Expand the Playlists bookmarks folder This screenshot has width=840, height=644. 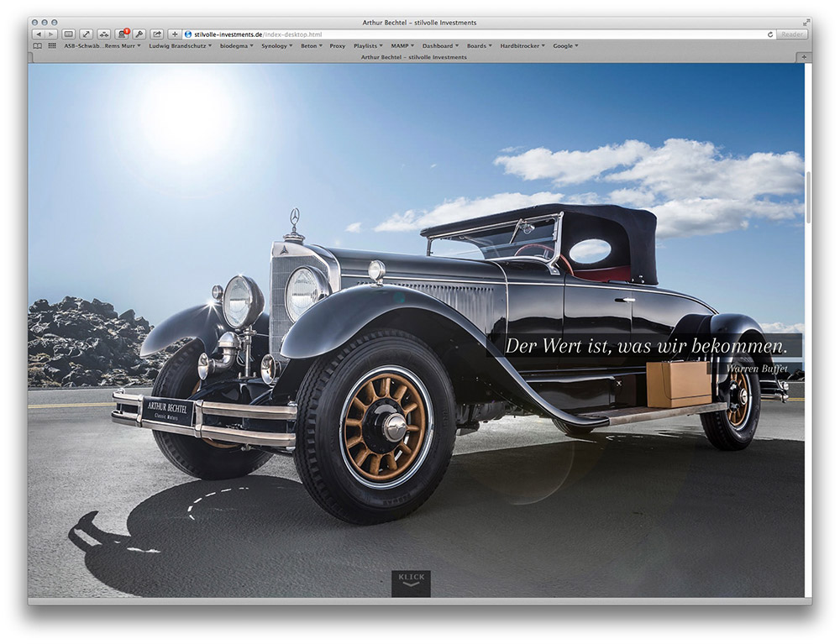(x=368, y=46)
